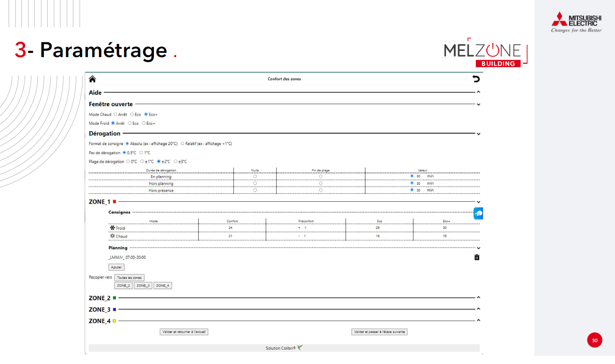Set plage de dérogation to ±3°C
This screenshot has width=615, height=364.
[175, 161]
